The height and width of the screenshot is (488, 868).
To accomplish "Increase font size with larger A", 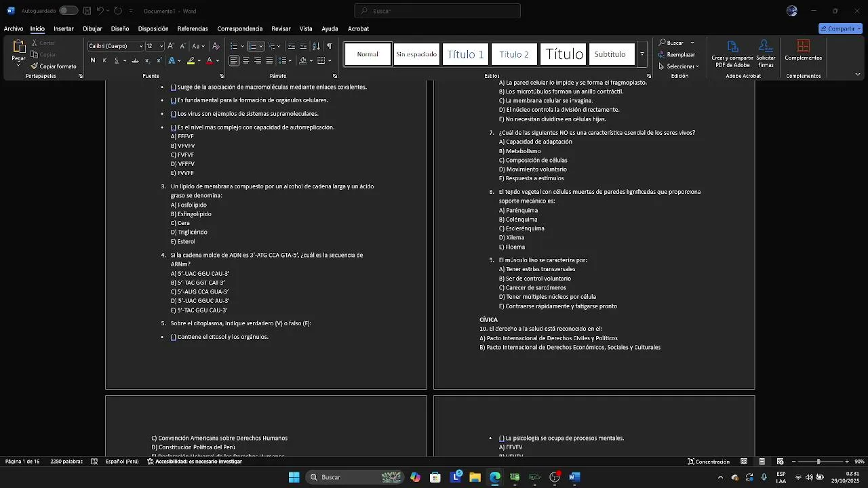I will 171,46.
